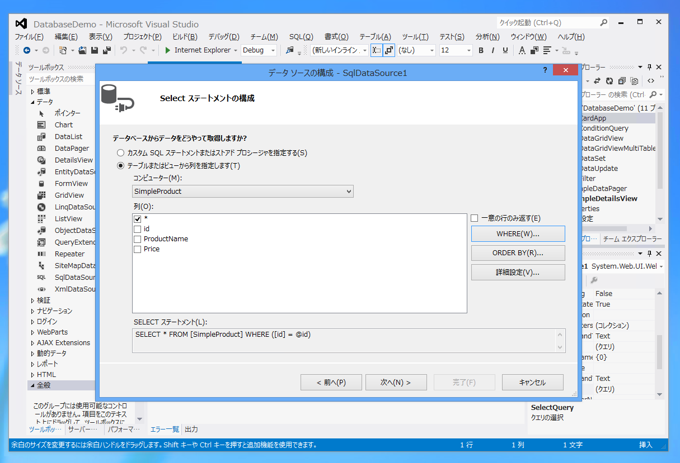Open the デバッグ(D) menu
Screen dimensions: 680x463
223,37
